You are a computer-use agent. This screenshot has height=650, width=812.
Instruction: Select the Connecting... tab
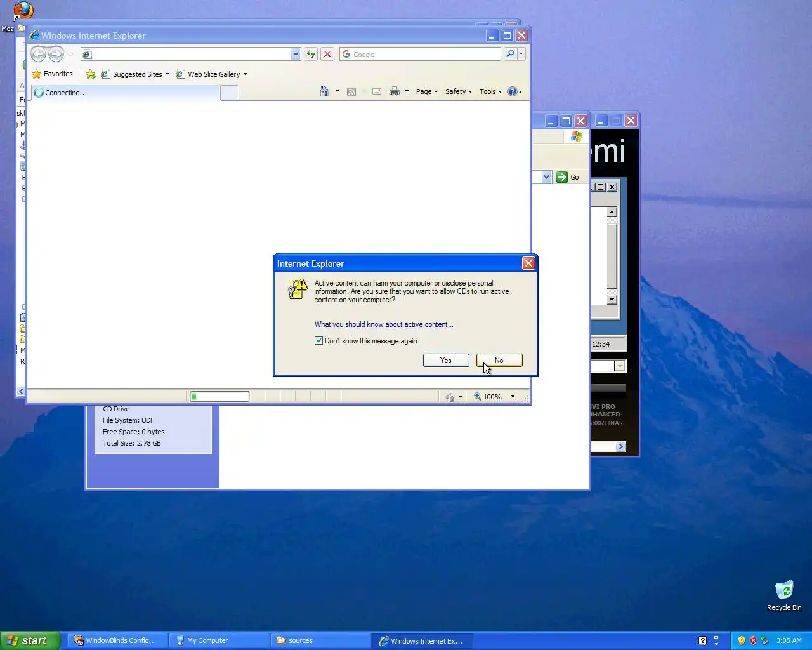(x=125, y=93)
